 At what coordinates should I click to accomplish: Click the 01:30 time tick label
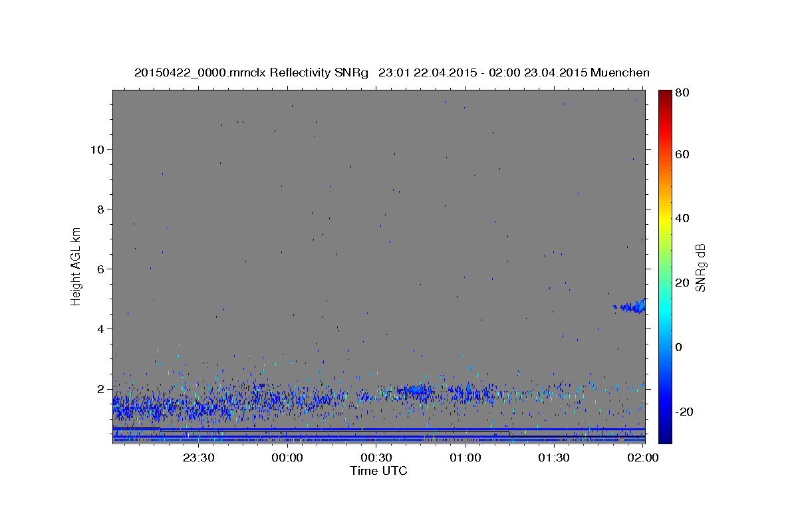point(553,458)
